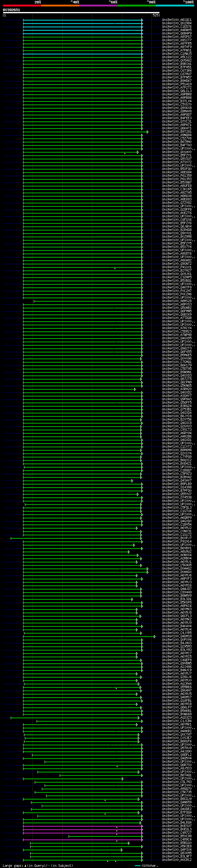Screen dimensions: 197x868
Task: Click the white query length bar
Action: 81,12
